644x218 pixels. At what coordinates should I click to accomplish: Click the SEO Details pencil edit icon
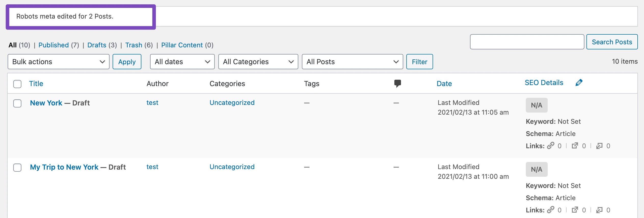[x=579, y=83]
